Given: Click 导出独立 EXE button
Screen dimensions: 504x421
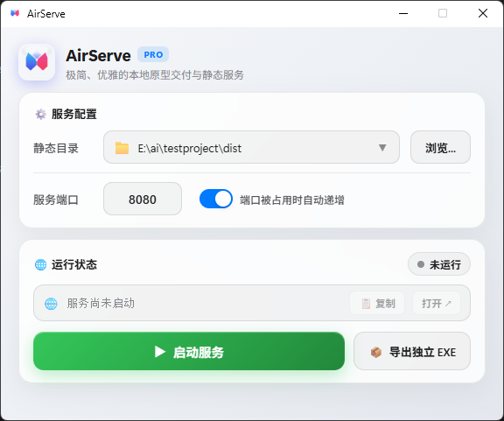Looking at the screenshot, I should coord(412,351).
